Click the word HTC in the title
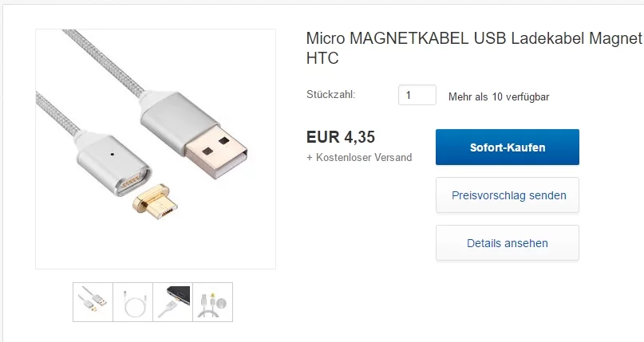This screenshot has width=644, height=342. click(322, 58)
